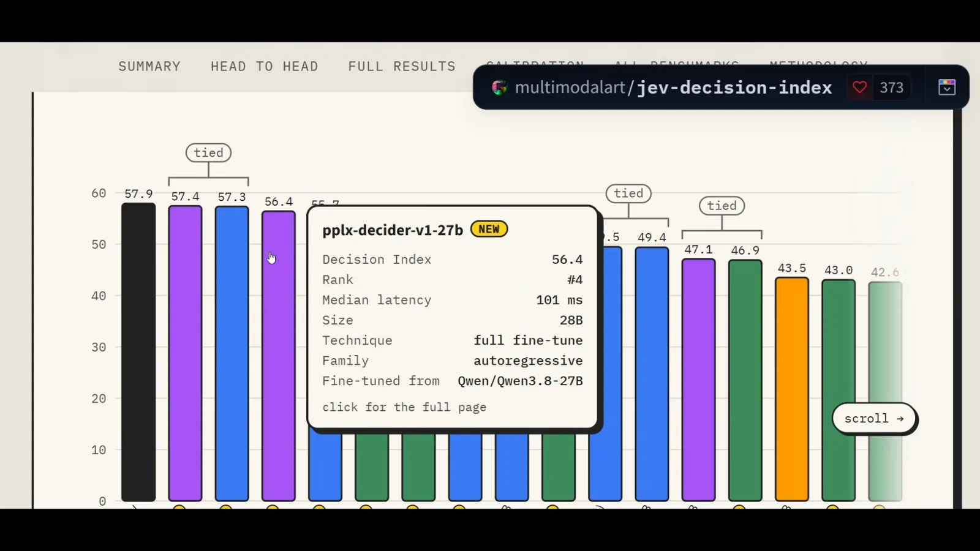
Task: Click the Qwen/Qwen3.8-27B value
Action: tap(520, 381)
